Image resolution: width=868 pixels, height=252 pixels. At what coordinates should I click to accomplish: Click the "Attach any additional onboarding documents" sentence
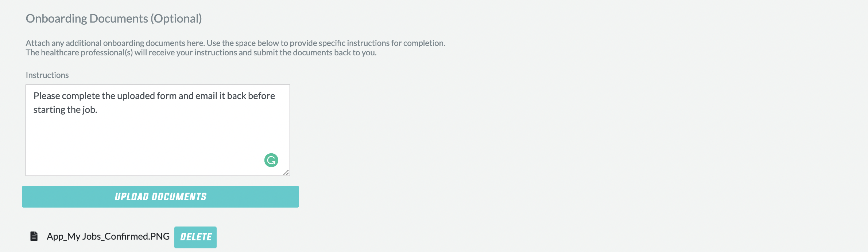coord(116,43)
